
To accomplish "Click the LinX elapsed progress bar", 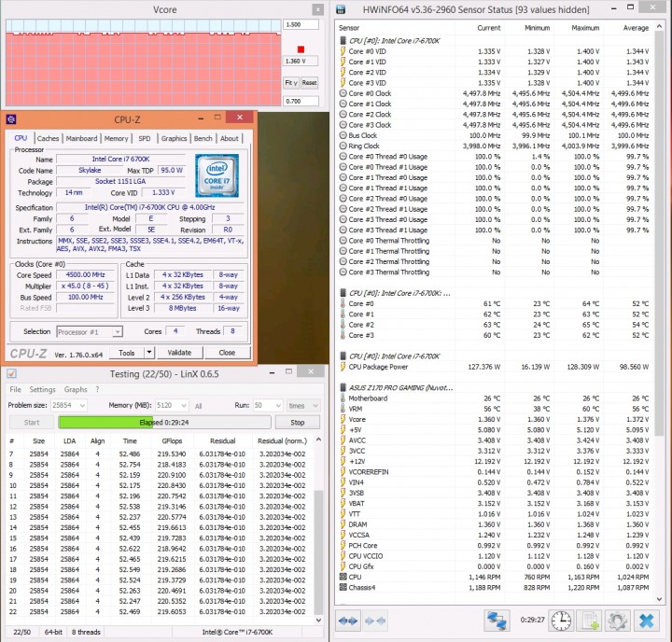I will click(x=164, y=422).
